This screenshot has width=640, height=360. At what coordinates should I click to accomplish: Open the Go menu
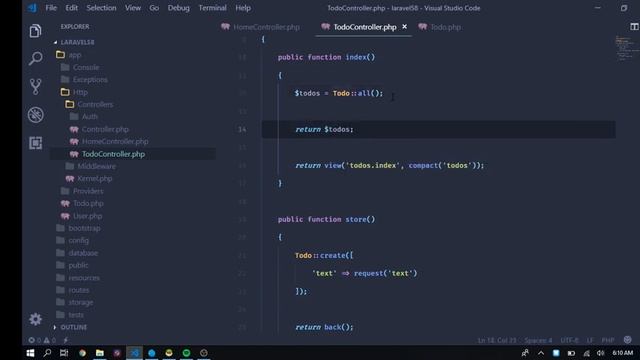pyautogui.click(x=154, y=8)
